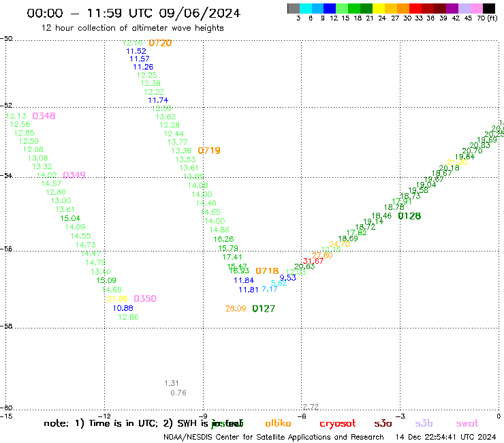Click the gray wave height 2.72
Viewport: 504px width, 443px height.
pos(311,407)
